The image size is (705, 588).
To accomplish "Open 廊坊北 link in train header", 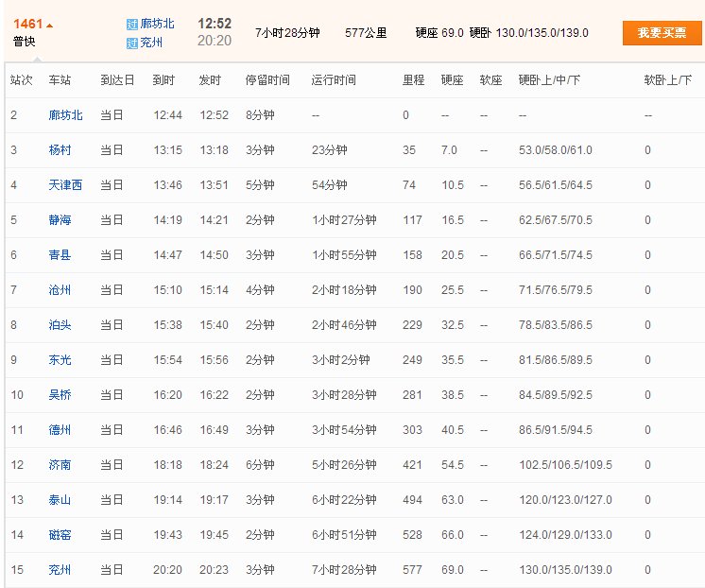I will click(157, 24).
